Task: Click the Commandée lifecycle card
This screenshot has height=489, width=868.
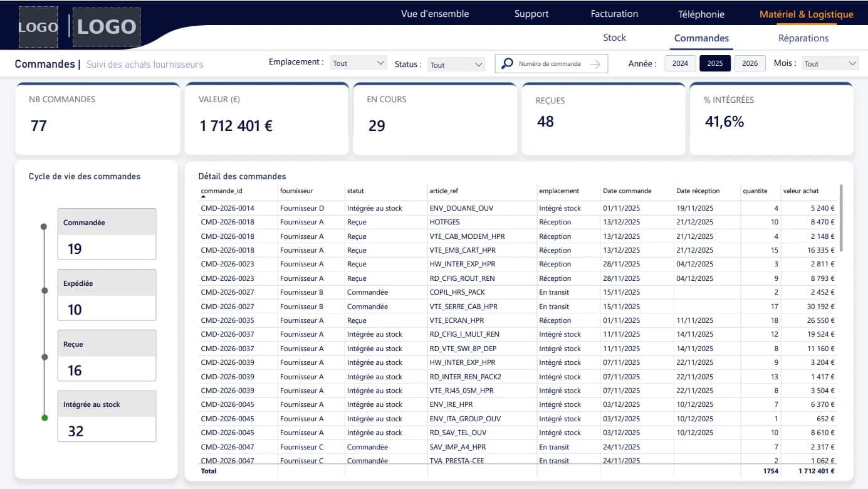Action: (x=107, y=234)
